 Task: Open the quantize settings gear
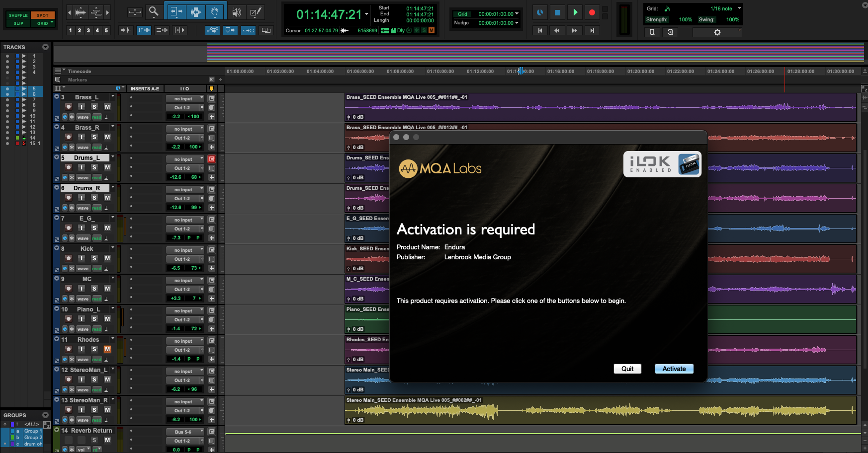(x=717, y=32)
